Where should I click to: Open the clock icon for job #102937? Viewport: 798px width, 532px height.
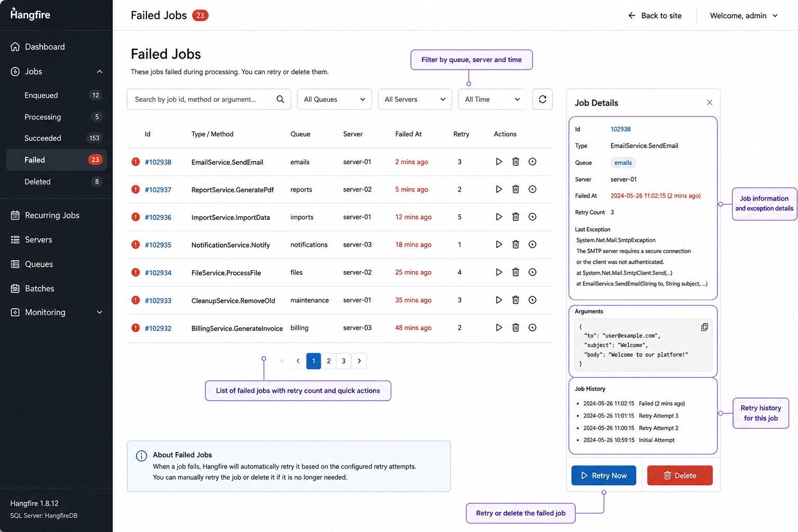pyautogui.click(x=533, y=189)
